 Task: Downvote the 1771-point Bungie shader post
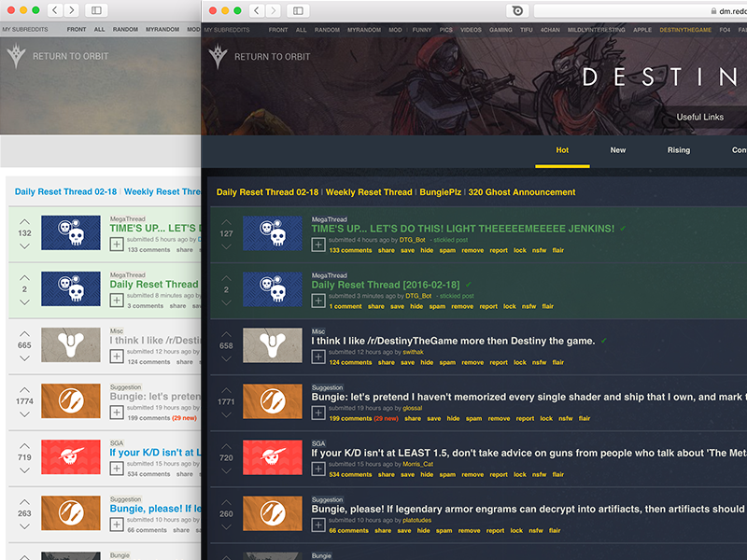226,414
